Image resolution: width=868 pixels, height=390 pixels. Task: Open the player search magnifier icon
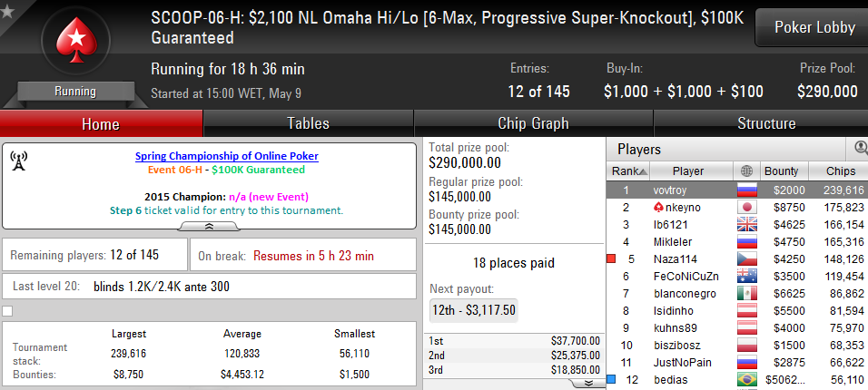tap(861, 148)
